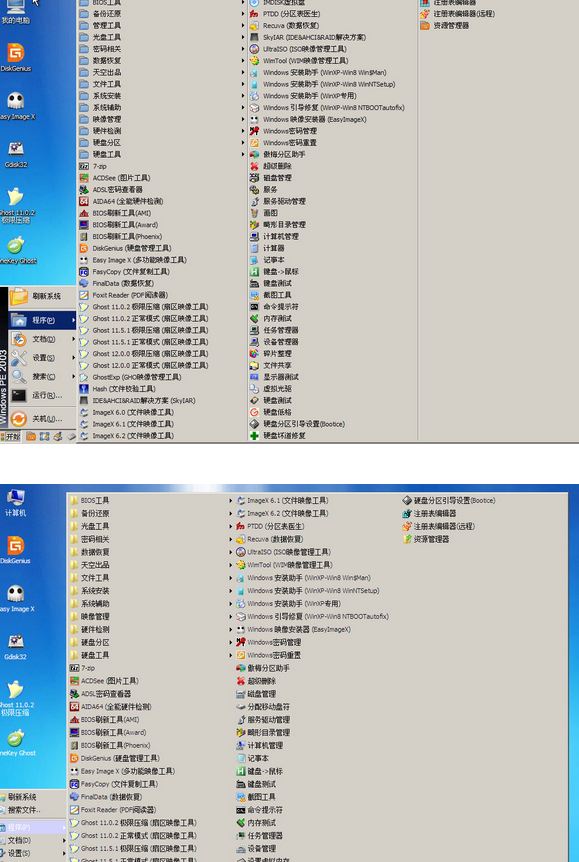
Task: Open GhostExp (GHO映像管理工具)
Action: pyautogui.click(x=130, y=377)
